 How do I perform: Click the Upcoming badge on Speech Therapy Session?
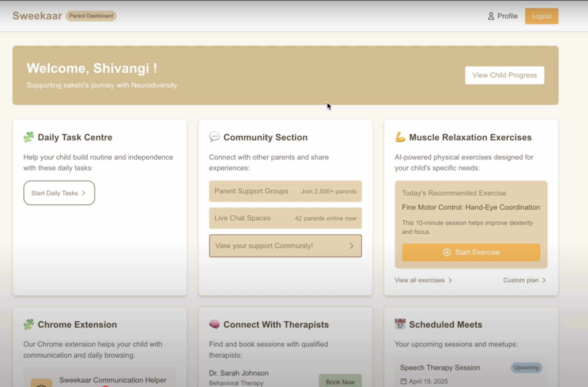click(526, 368)
